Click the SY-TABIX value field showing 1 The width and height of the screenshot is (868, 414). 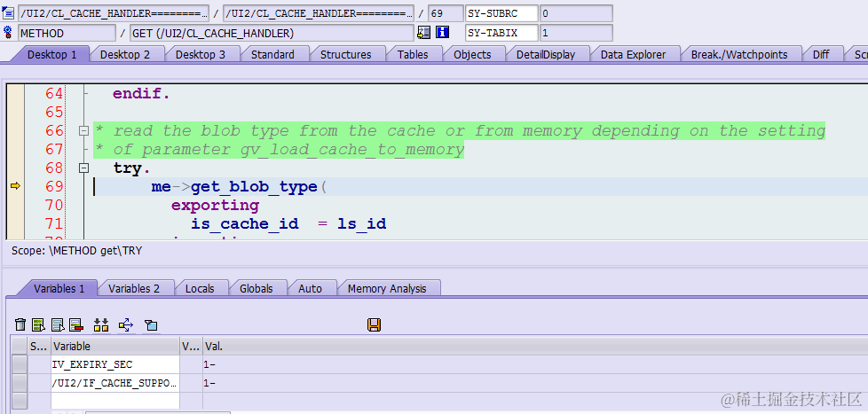576,33
